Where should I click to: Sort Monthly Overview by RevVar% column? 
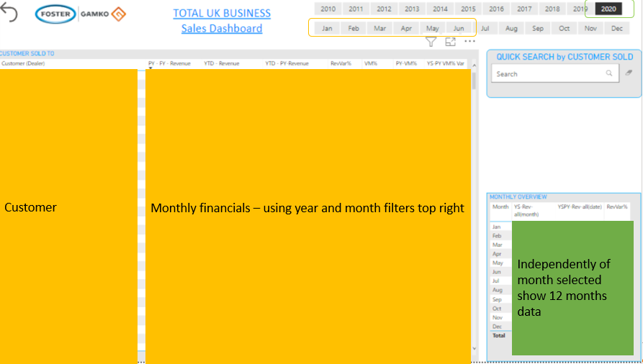point(617,206)
